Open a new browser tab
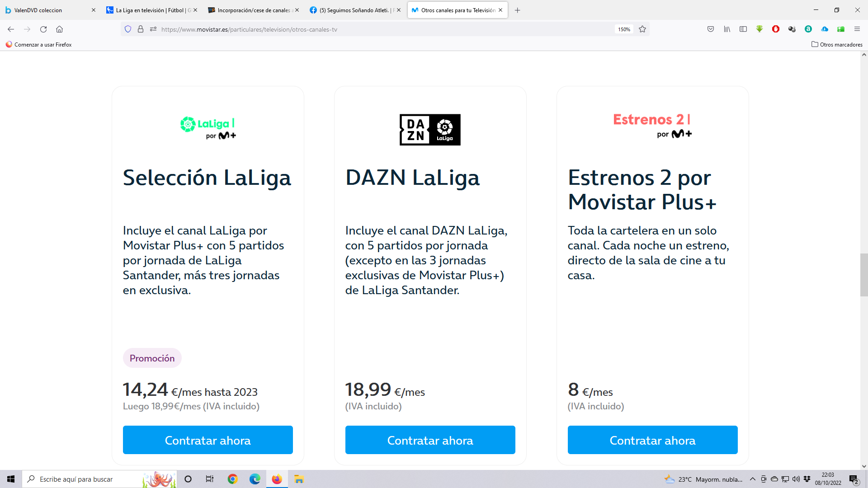This screenshot has width=868, height=488. (x=518, y=10)
